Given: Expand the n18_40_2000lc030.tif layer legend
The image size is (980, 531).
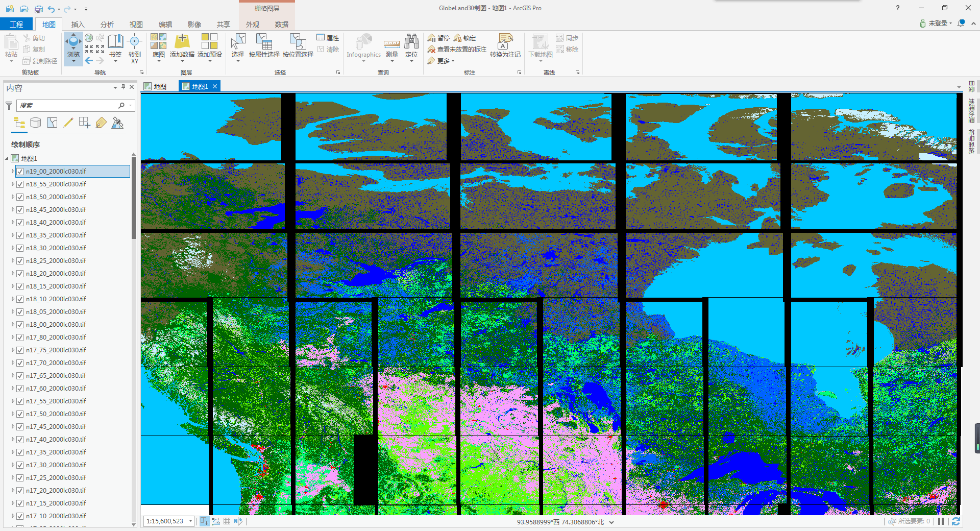Looking at the screenshot, I should 13,223.
